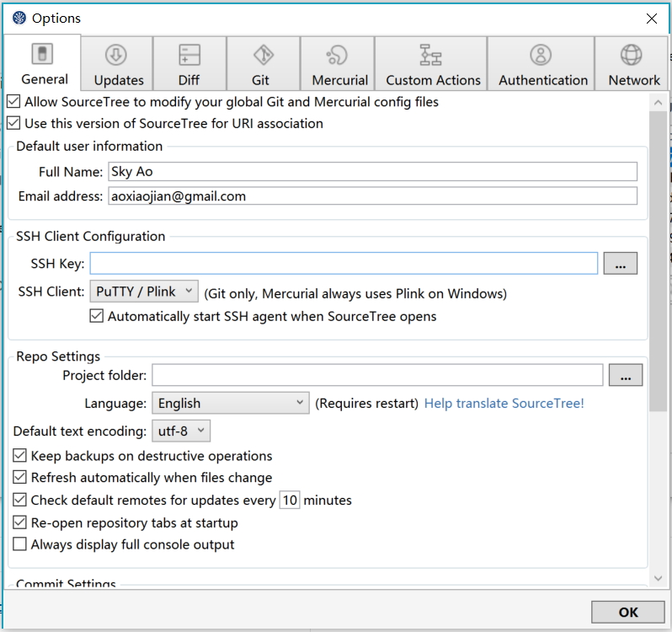Switch to the Diff tab icon
The height and width of the screenshot is (632, 672).
click(189, 55)
